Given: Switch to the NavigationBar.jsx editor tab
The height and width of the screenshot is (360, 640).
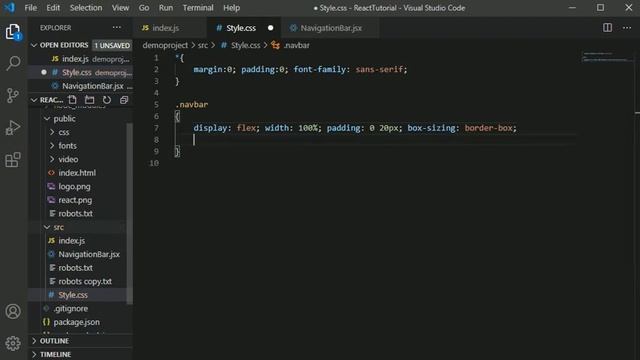Looking at the screenshot, I should pyautogui.click(x=330, y=28).
